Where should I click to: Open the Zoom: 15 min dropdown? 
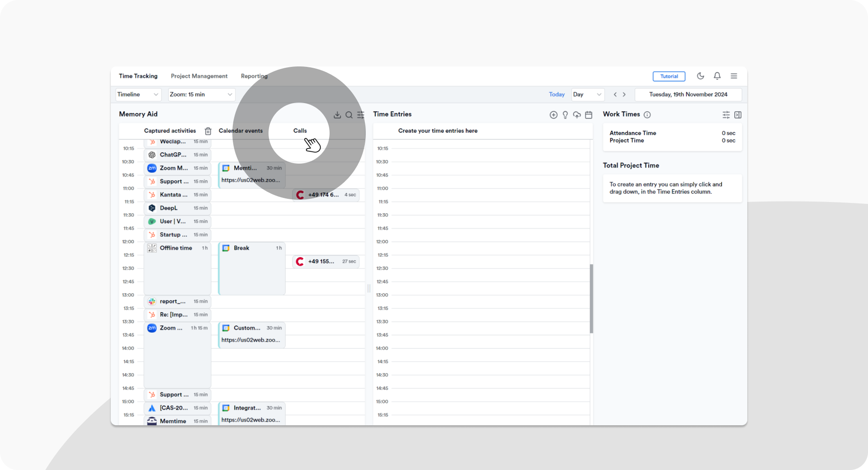[x=202, y=94]
